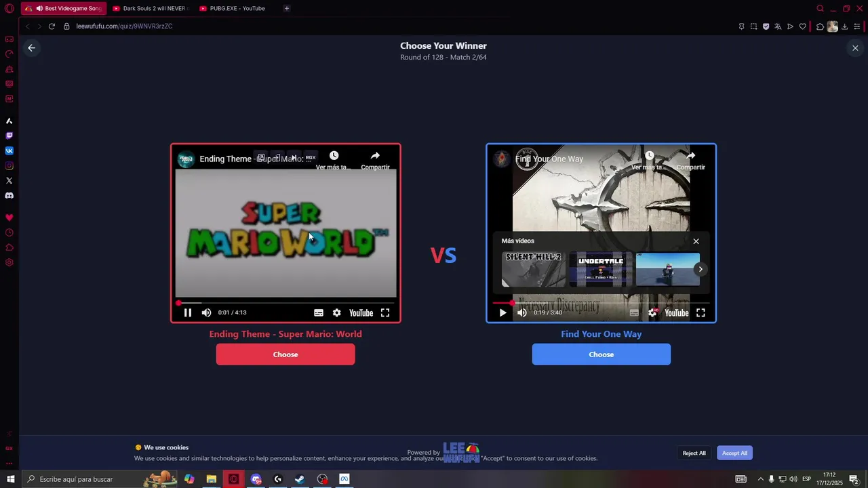The width and height of the screenshot is (868, 488).
Task: Click Ver más tarde on Mario video
Action: 334,160
